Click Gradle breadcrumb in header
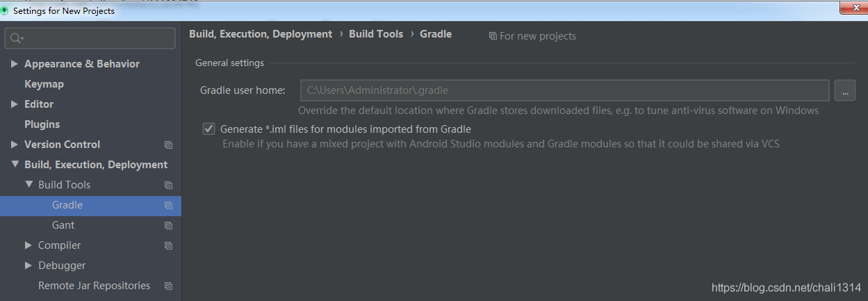Screen dimensions: 868x301 click(436, 34)
